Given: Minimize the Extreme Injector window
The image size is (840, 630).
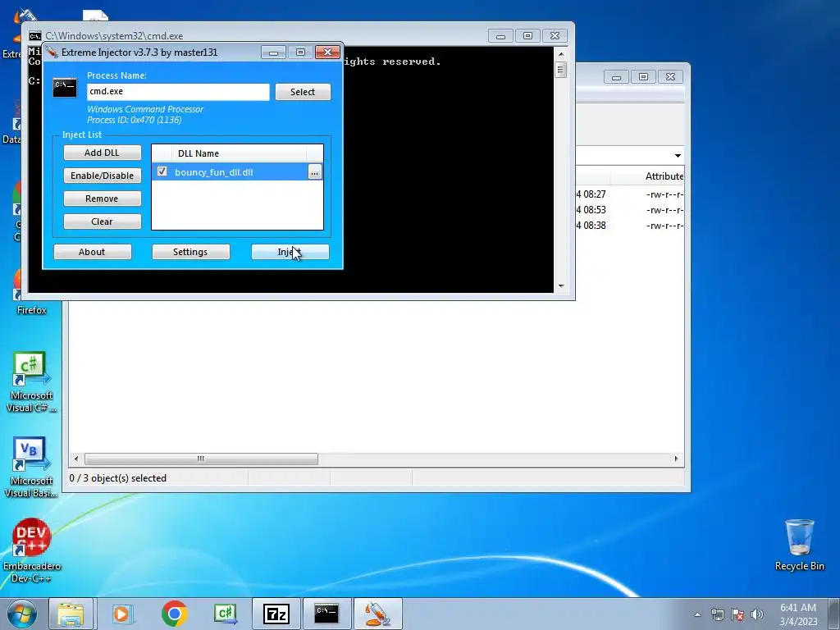Looking at the screenshot, I should 273,52.
